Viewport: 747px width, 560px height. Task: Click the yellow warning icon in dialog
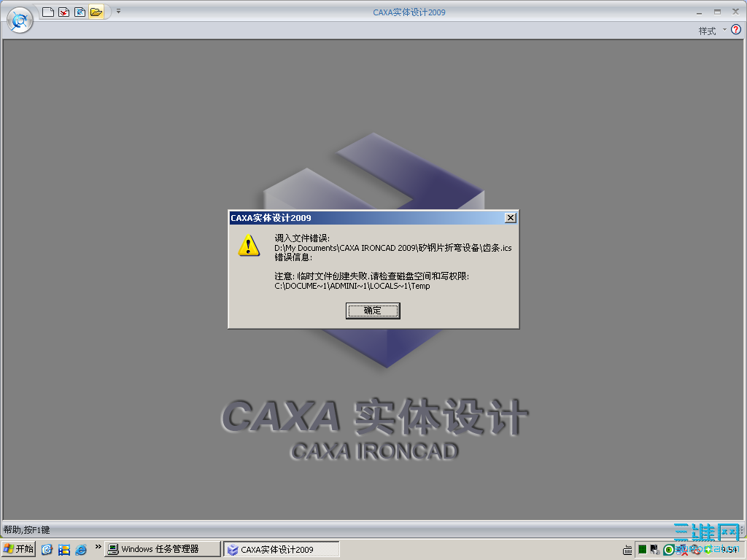[249, 245]
